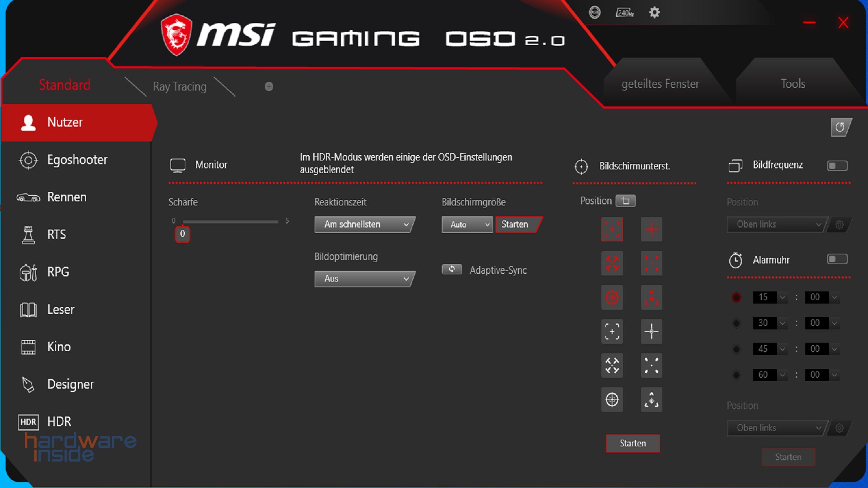Select the 30:00 alarm radio button
The height and width of the screenshot is (488, 868).
[736, 323]
